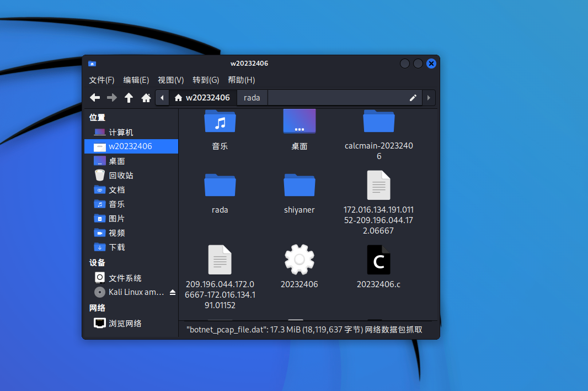Open 文档 in the sidebar
Viewport: 588px width, 391px height.
tap(131, 189)
